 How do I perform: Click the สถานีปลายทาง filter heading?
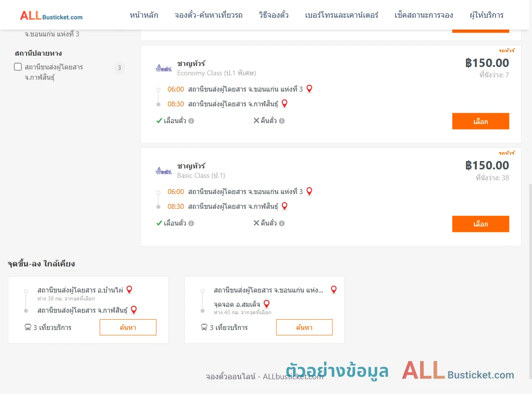38,53
